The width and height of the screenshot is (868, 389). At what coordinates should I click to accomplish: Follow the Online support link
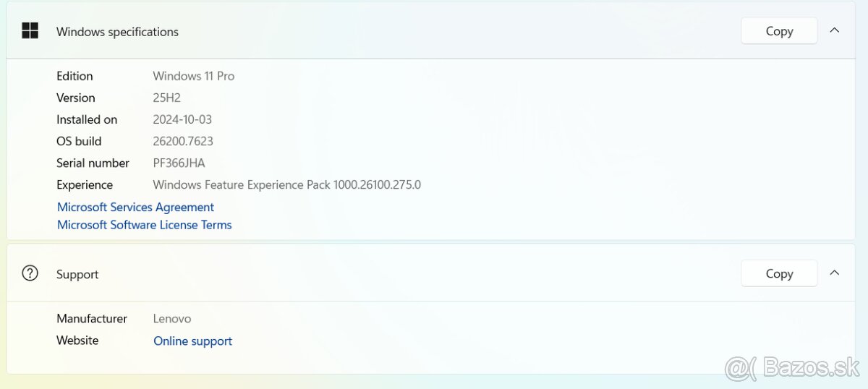pos(192,341)
